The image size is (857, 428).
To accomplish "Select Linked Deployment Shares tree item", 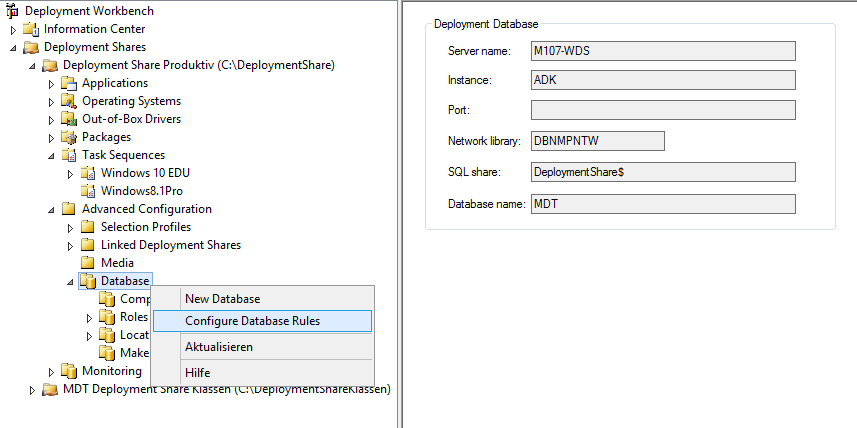I will (x=170, y=245).
